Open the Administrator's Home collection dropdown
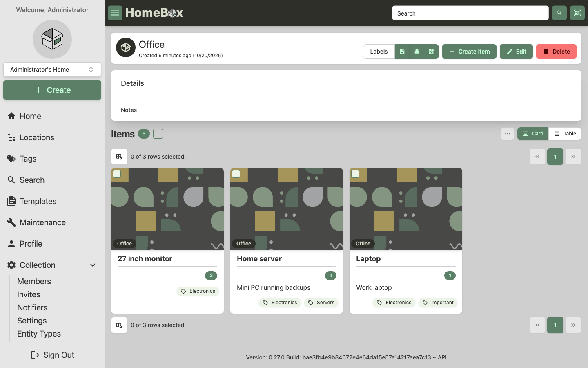Screen dimensions: 588x368 52,70
